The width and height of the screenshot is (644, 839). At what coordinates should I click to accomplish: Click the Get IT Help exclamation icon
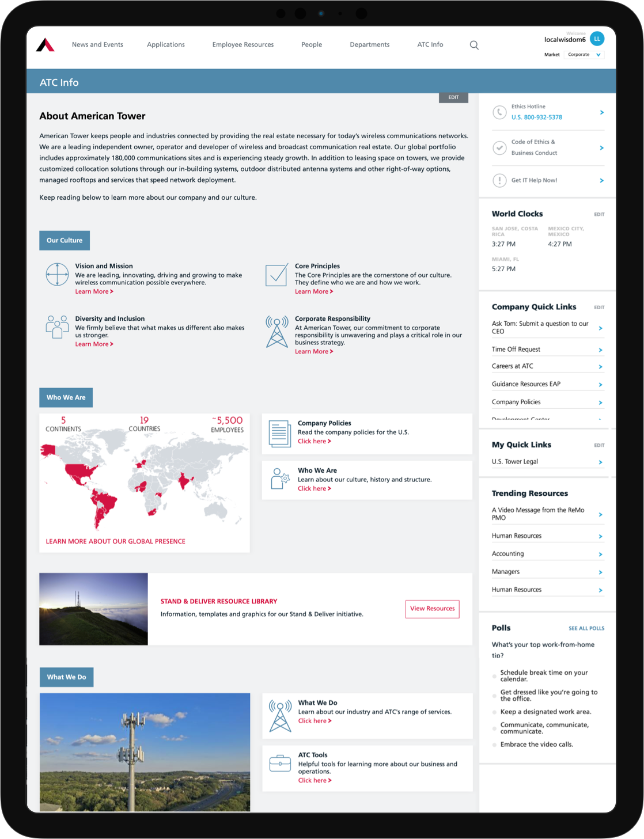coord(499,181)
